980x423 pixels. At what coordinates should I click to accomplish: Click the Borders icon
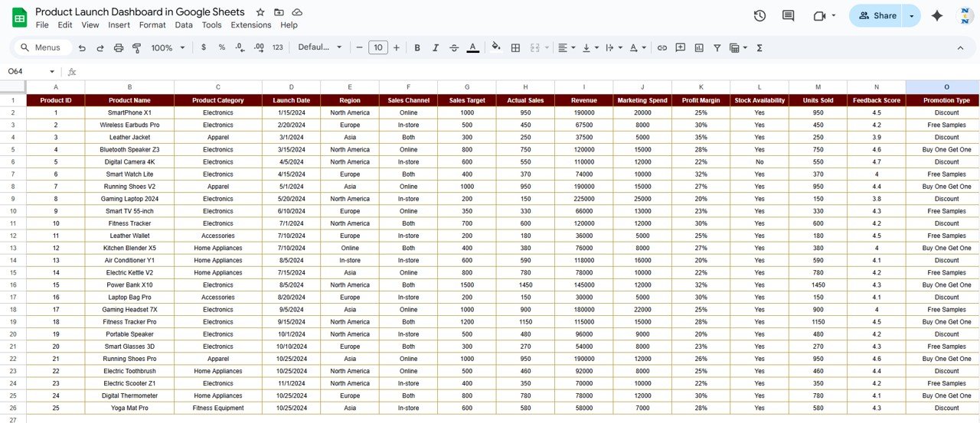tap(516, 47)
